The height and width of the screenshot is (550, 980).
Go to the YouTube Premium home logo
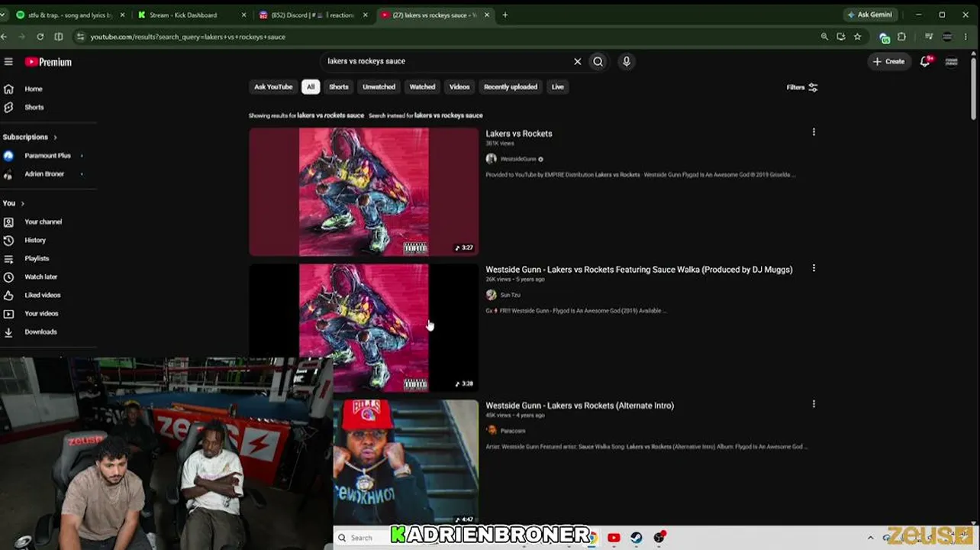coord(48,62)
